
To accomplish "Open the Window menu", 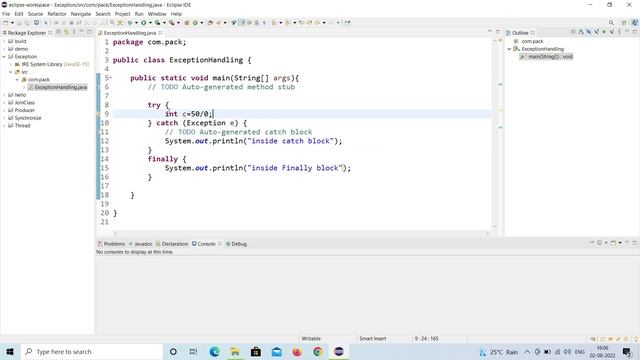I will click(157, 14).
